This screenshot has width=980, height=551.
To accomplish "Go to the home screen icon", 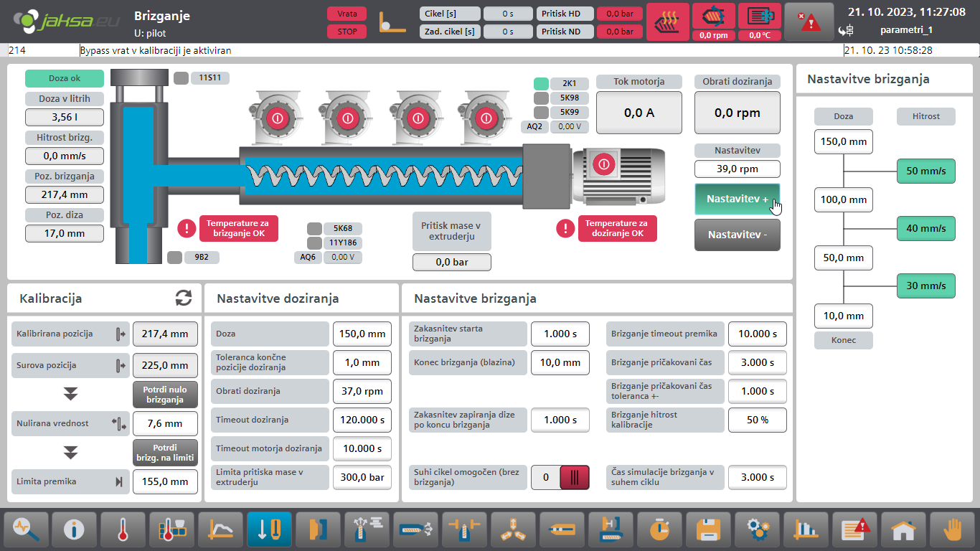I will pos(903,530).
